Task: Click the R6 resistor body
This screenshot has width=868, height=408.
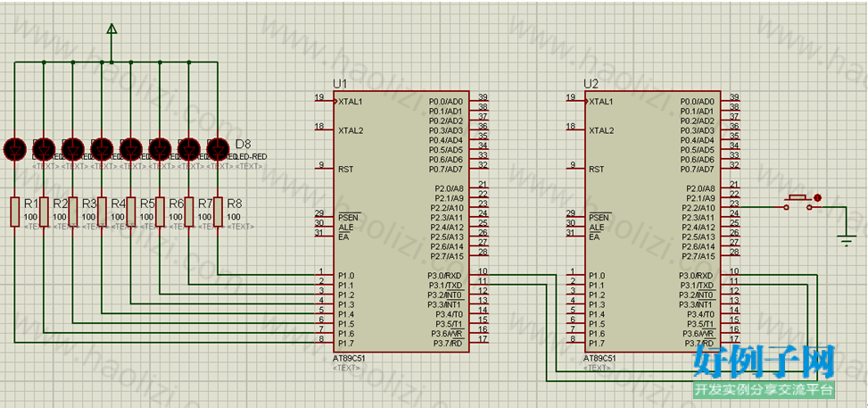Action: pos(160,212)
